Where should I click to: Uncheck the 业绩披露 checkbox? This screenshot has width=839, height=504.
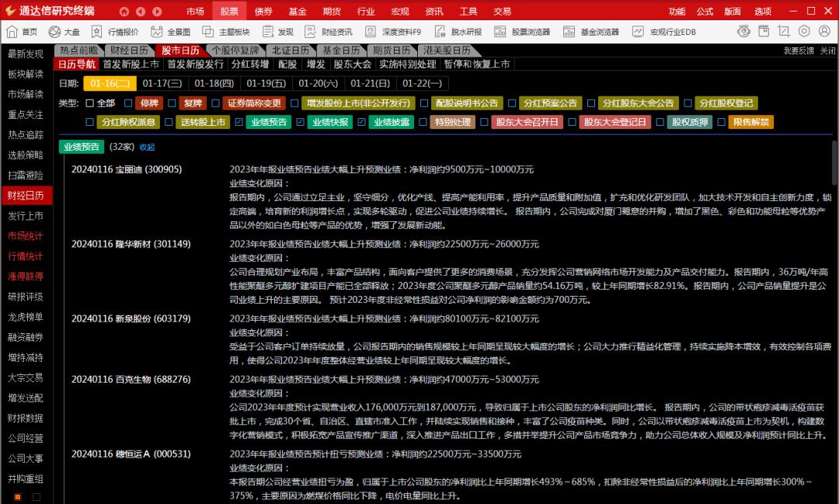pyautogui.click(x=362, y=122)
